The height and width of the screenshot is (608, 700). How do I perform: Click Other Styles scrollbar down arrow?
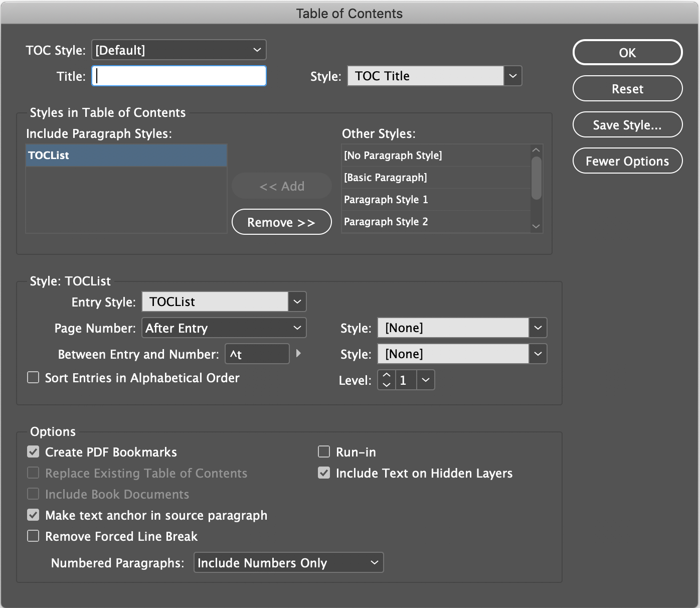pos(536,227)
